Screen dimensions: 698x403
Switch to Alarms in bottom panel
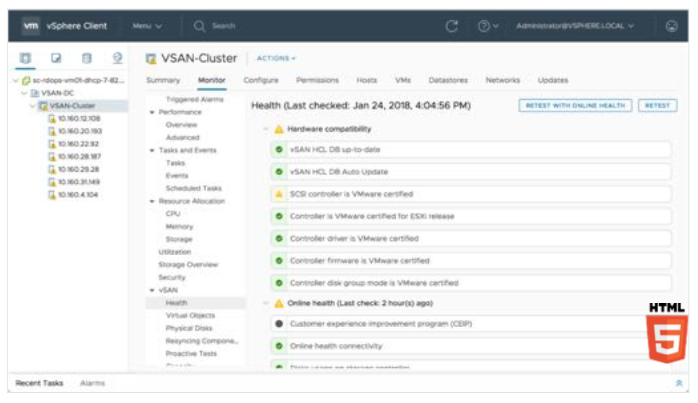point(93,383)
